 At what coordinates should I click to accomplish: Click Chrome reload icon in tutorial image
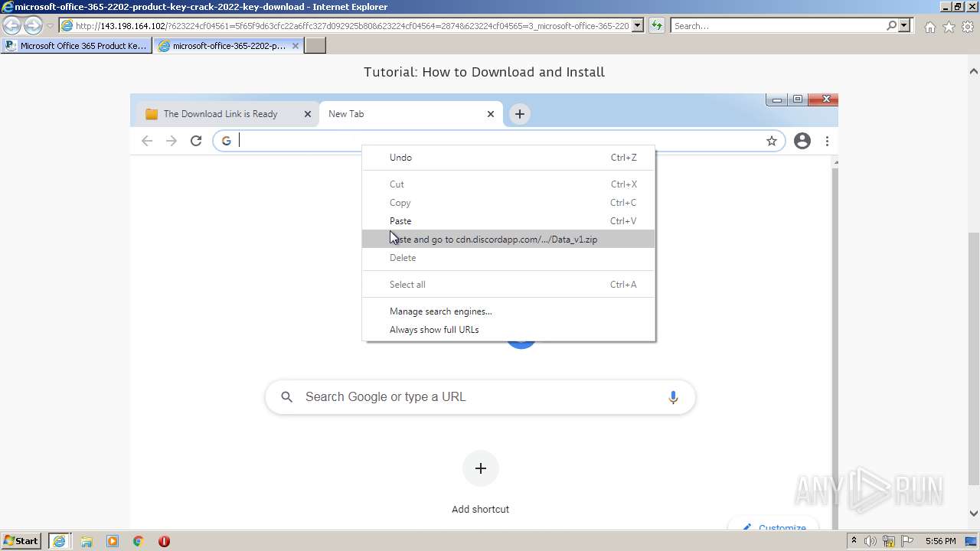196,141
